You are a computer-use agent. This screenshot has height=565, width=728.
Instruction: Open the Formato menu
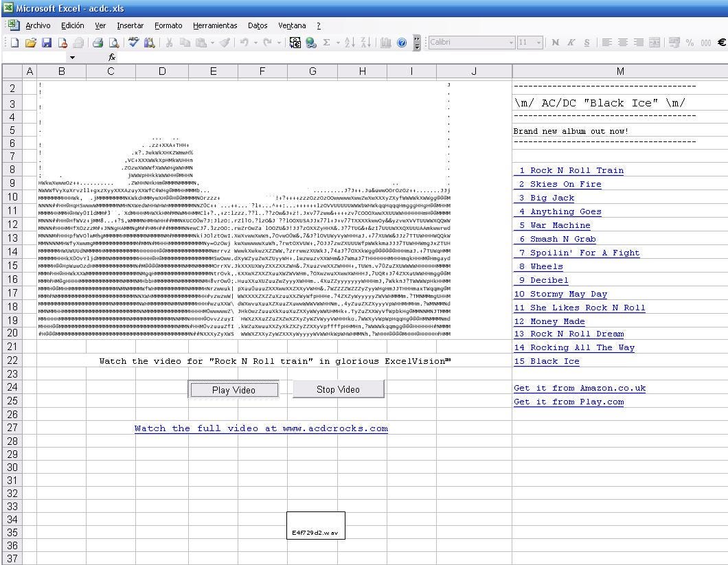pos(168,26)
